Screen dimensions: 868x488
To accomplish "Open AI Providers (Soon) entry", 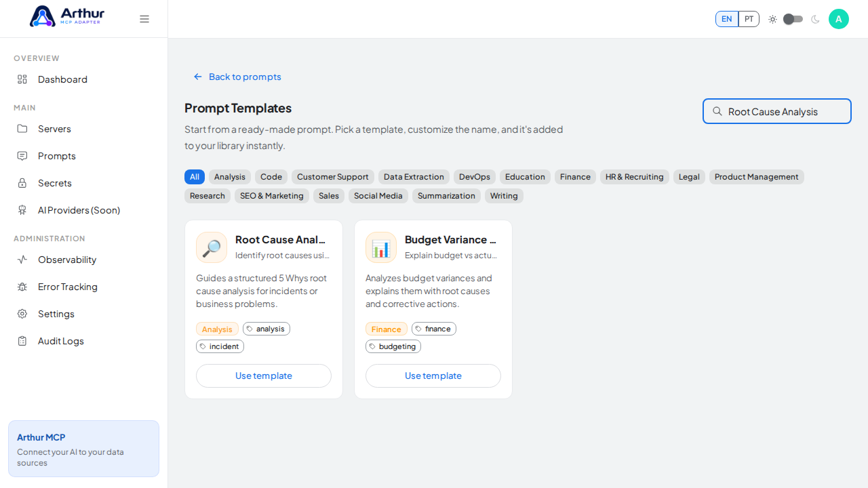I will point(84,210).
